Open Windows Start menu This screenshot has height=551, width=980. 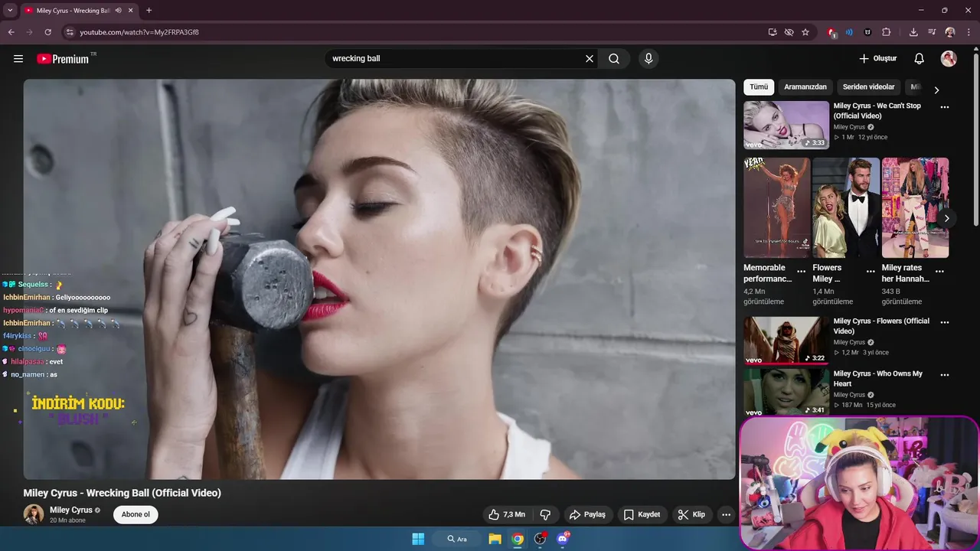point(418,539)
